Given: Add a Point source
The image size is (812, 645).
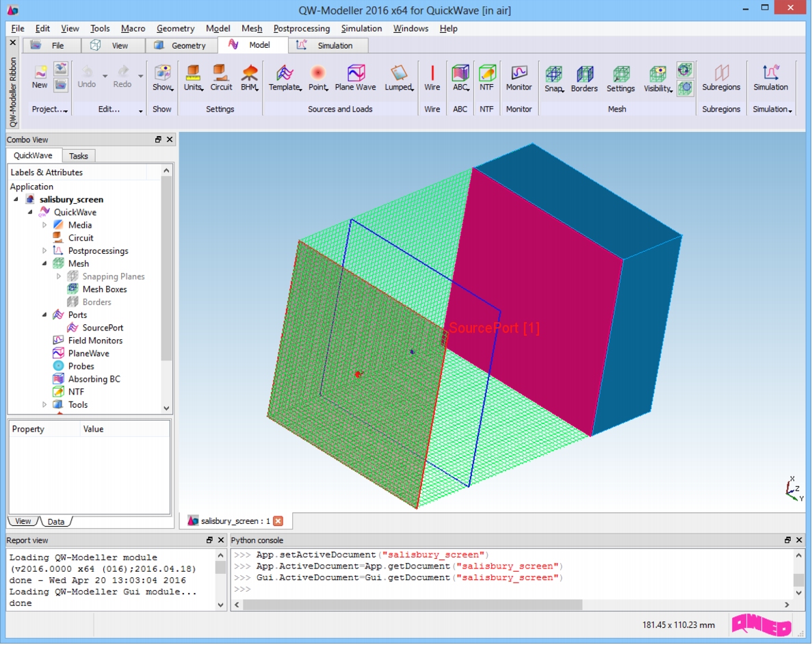Looking at the screenshot, I should (x=318, y=78).
